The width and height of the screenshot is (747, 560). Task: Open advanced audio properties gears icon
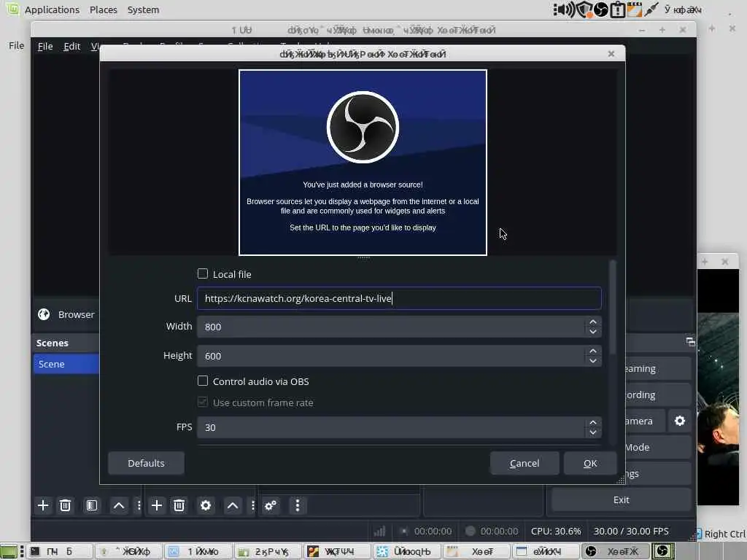[271, 505]
